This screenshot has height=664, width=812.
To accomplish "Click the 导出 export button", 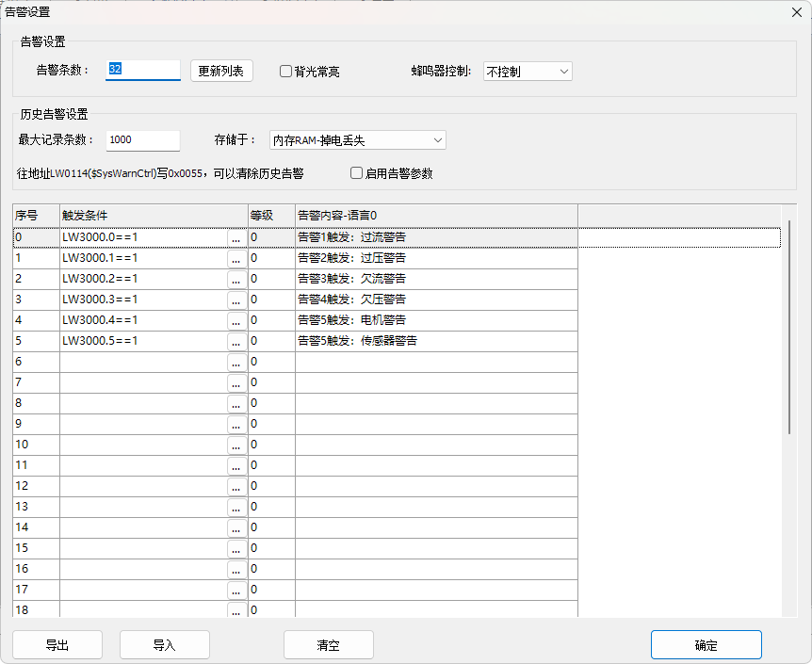I will pyautogui.click(x=57, y=645).
